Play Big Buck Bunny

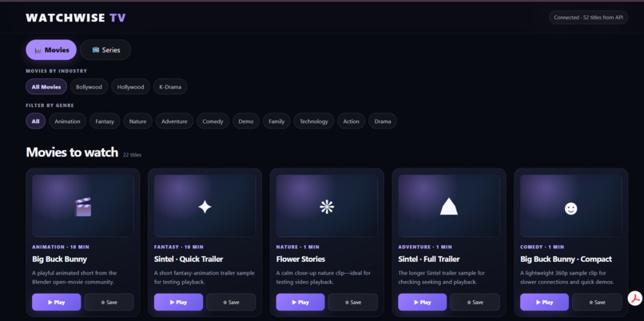[x=56, y=302]
